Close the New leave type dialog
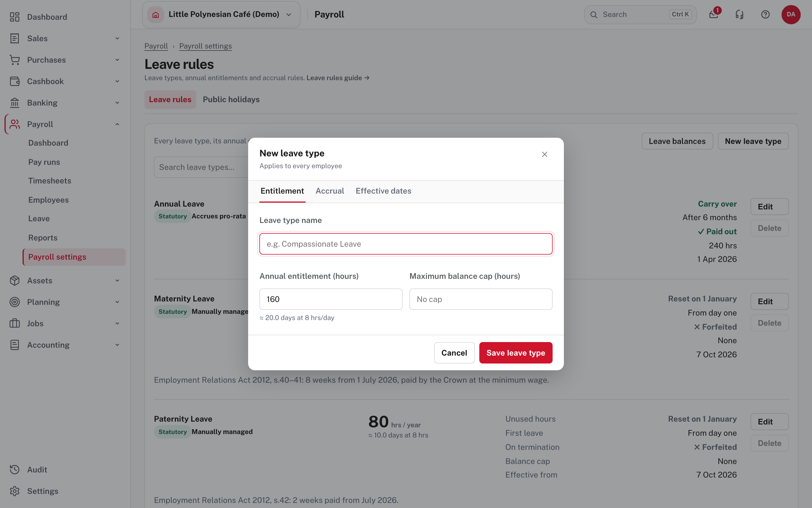Viewport: 812px width, 508px height. click(x=545, y=154)
